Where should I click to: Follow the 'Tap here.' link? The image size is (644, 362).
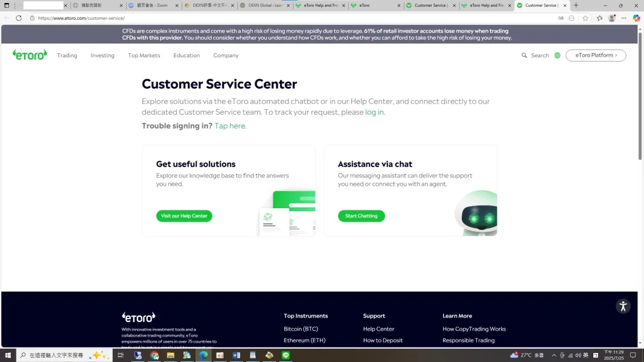231,126
